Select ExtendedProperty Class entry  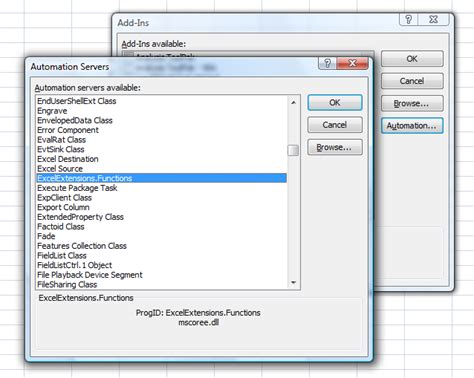[161, 217]
